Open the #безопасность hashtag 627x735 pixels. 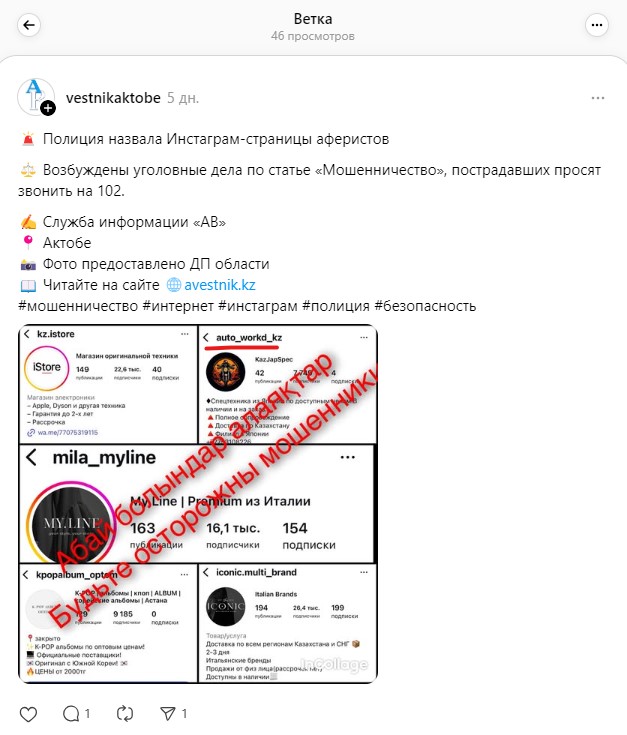click(425, 306)
